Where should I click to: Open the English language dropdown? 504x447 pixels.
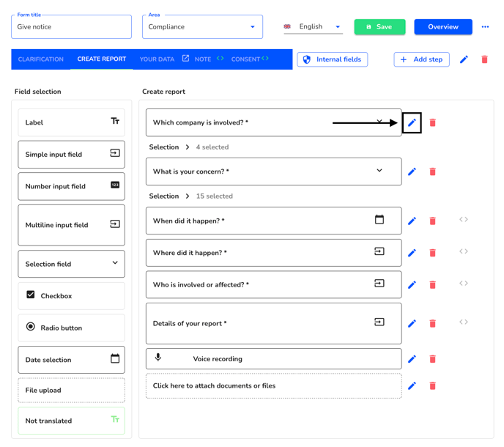point(313,26)
